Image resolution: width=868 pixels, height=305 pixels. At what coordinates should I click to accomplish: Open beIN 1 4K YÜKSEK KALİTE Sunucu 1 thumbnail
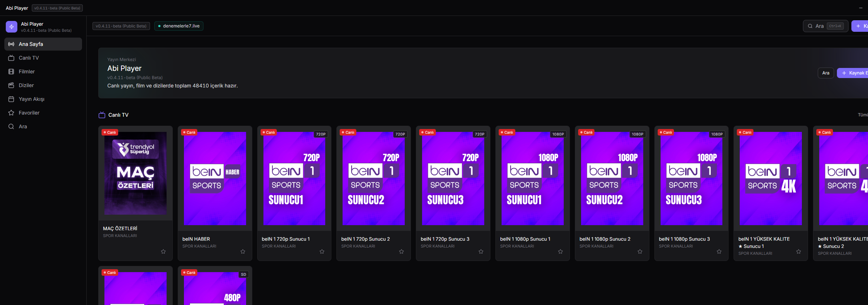click(771, 179)
